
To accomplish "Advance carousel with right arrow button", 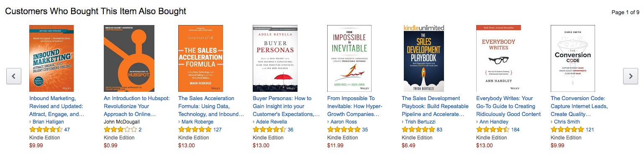I will [x=630, y=76].
